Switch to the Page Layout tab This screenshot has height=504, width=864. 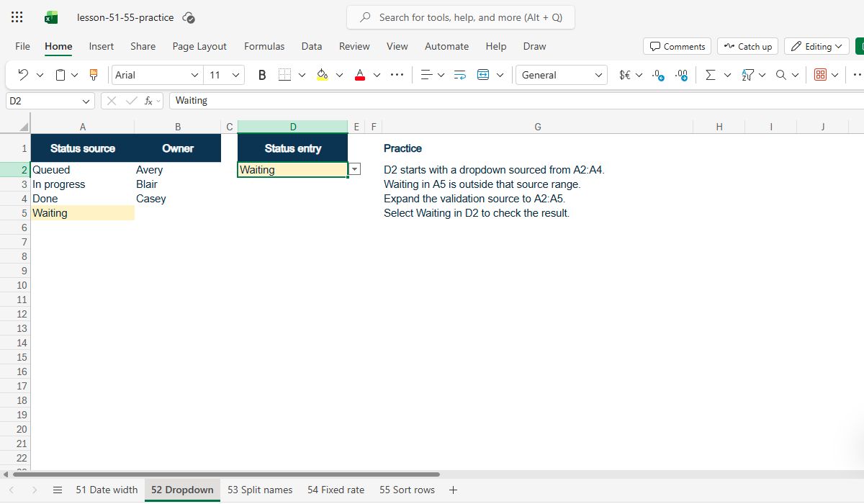pos(199,46)
